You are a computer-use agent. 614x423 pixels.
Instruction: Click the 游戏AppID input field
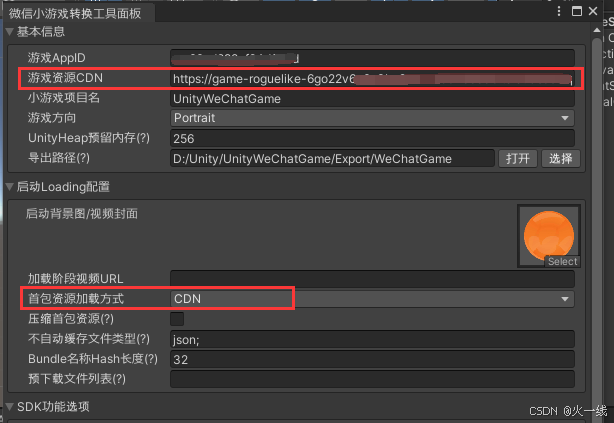[372, 58]
